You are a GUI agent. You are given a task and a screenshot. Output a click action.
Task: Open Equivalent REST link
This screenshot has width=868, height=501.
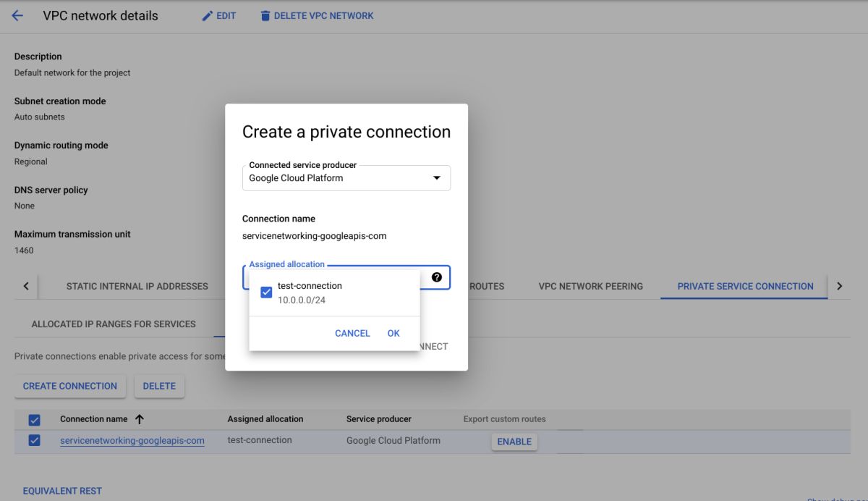pyautogui.click(x=62, y=490)
